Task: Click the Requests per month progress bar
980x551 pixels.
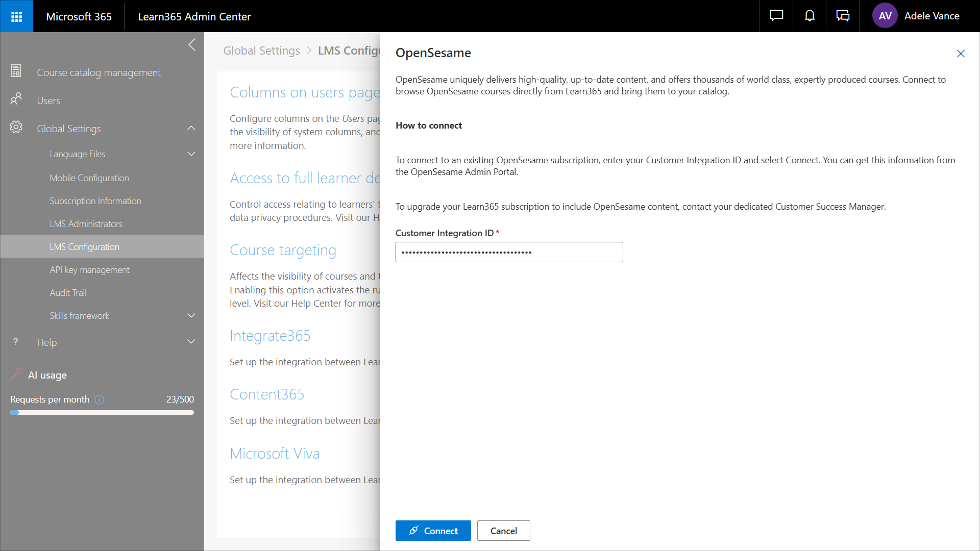Action: (x=102, y=412)
